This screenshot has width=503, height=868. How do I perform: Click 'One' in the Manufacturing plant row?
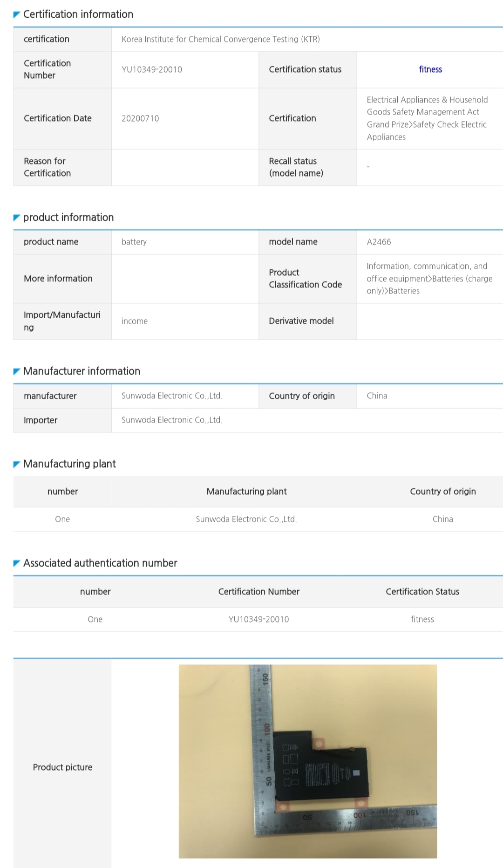coord(62,519)
